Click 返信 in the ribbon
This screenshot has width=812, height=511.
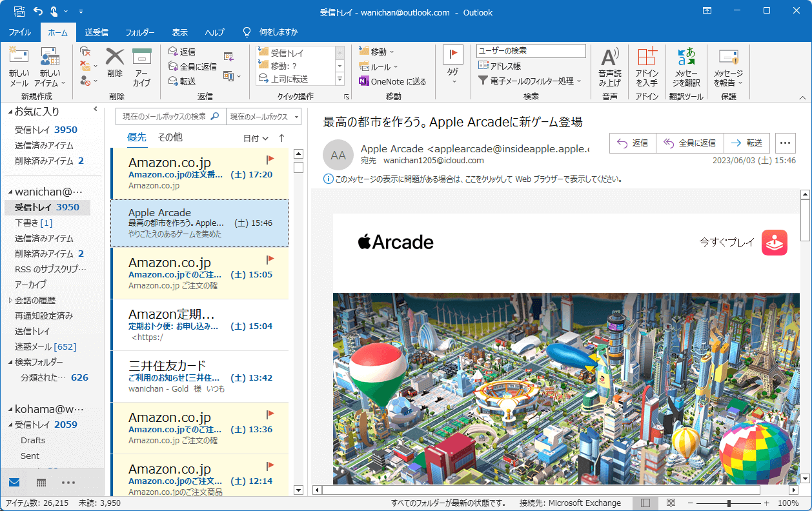coord(182,52)
